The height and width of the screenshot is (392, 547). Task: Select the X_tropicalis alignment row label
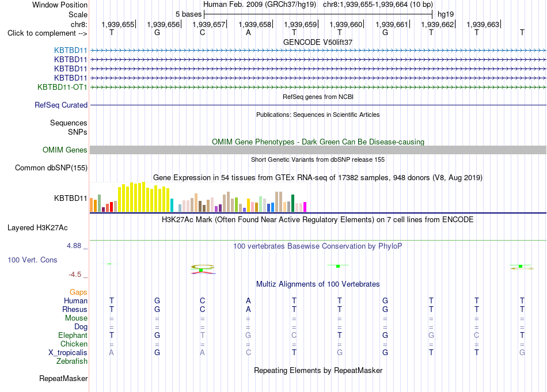pos(68,353)
